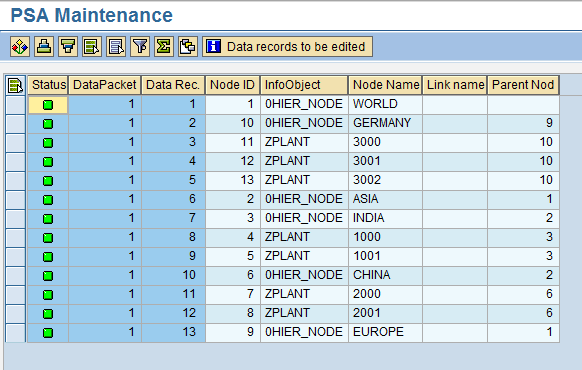582x370 pixels.
Task: Click the green status icon of 3002 row
Action: click(x=48, y=181)
